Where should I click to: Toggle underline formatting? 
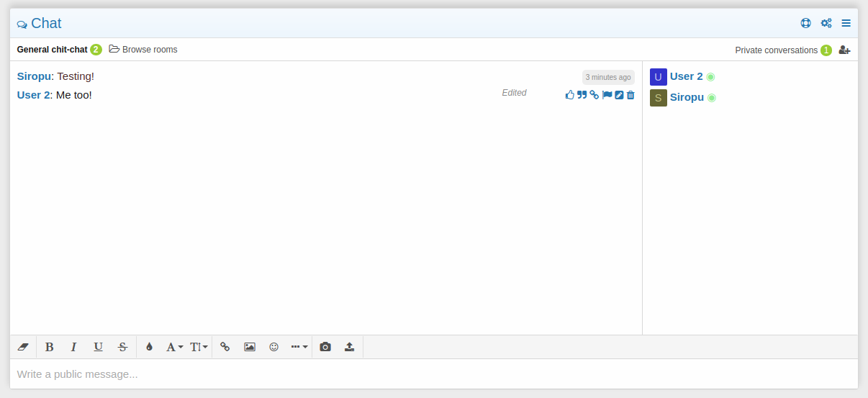click(98, 347)
